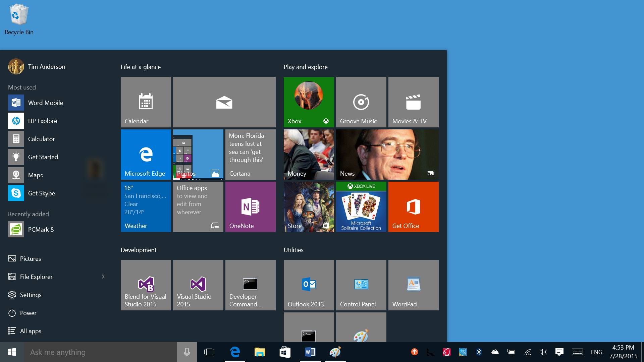Open HP Explore from Most used

pyautogui.click(x=56, y=121)
